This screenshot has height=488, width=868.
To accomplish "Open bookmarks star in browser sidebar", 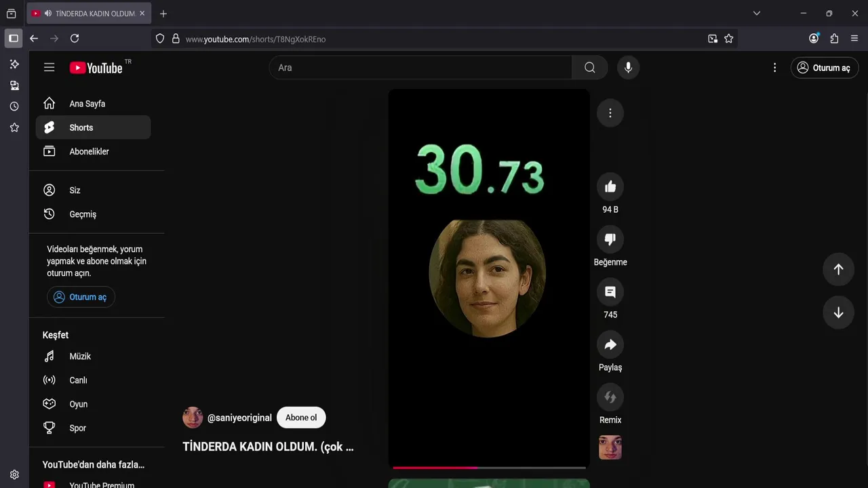I will point(14,127).
